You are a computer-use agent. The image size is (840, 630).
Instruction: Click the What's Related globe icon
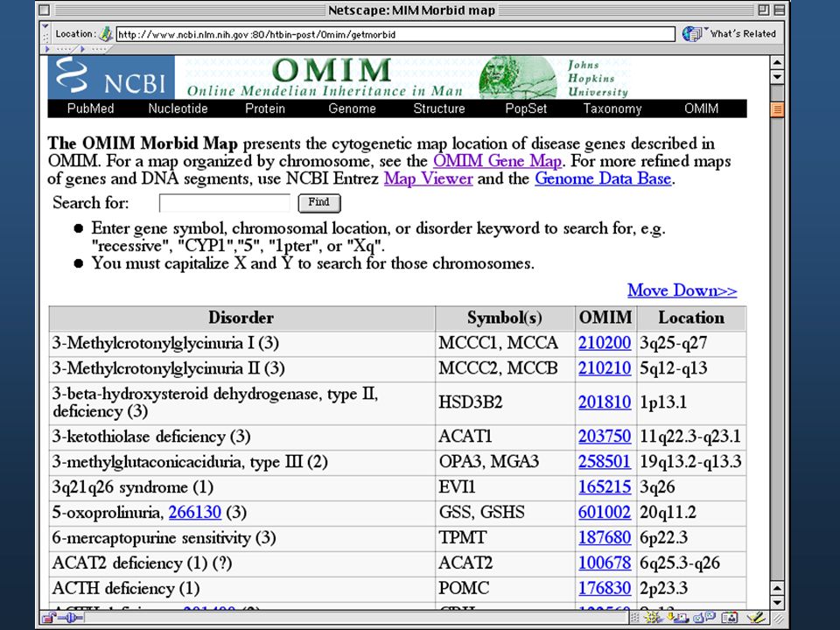(691, 34)
